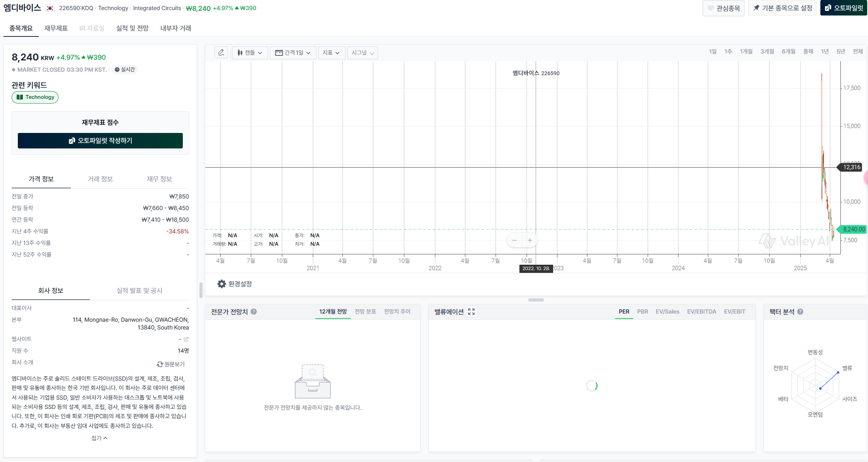Toggle the 실시간 real-time badge
The image size is (868, 462).
[x=125, y=70]
